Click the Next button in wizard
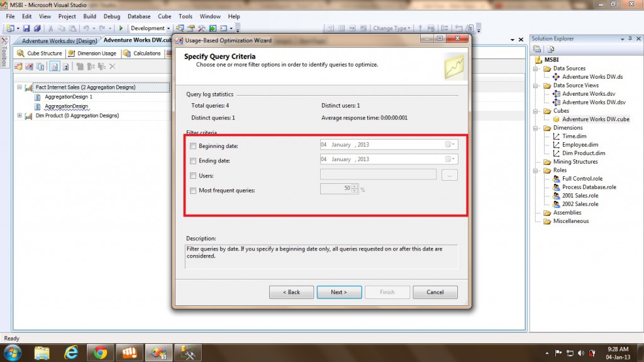Screen dimensions: 644x362 [x=339, y=292]
